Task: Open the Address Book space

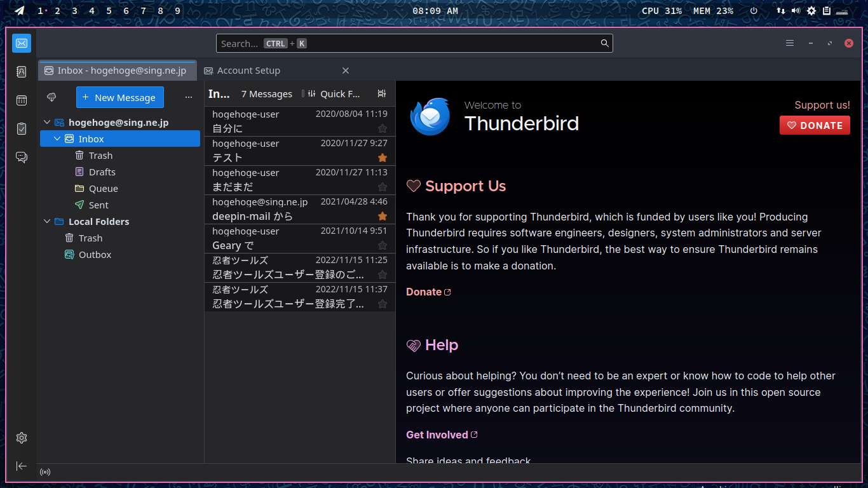Action: (x=22, y=72)
